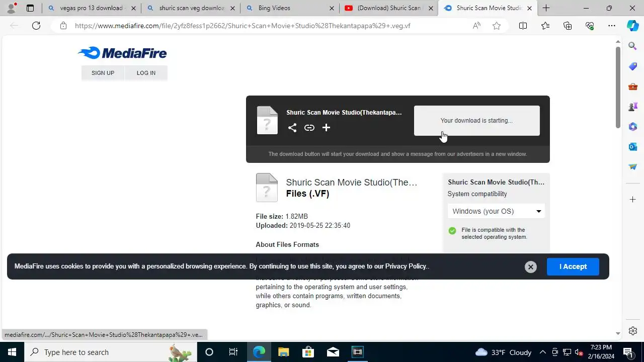Show hidden system tray icons
This screenshot has height=362, width=644.
542,352
